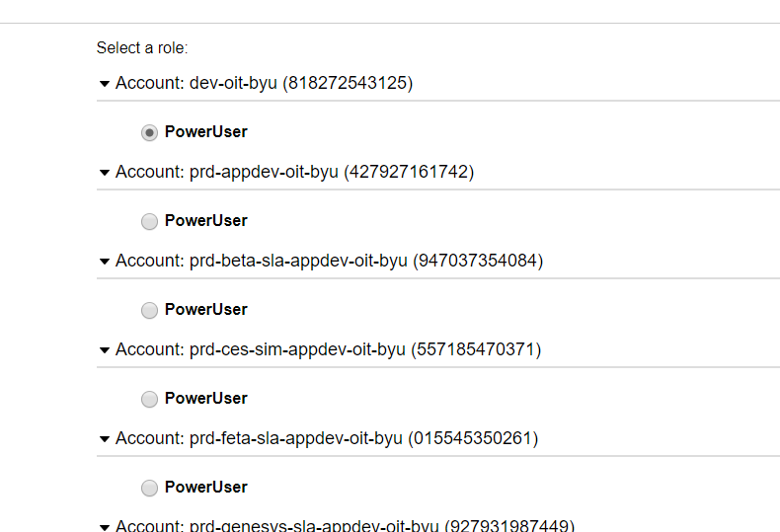Collapse the prd-ces-sim-appdev-oit-byu account arrow
Image resolution: width=780 pixels, height=532 pixels.
click(x=105, y=350)
